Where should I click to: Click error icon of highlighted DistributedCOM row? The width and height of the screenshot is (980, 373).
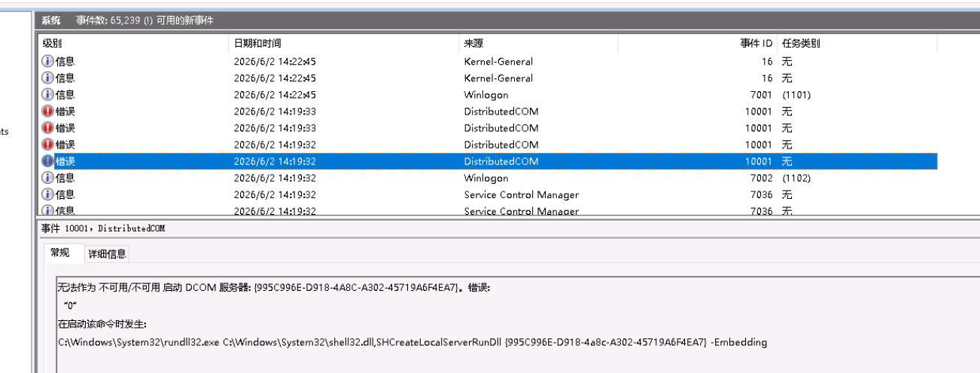click(47, 161)
